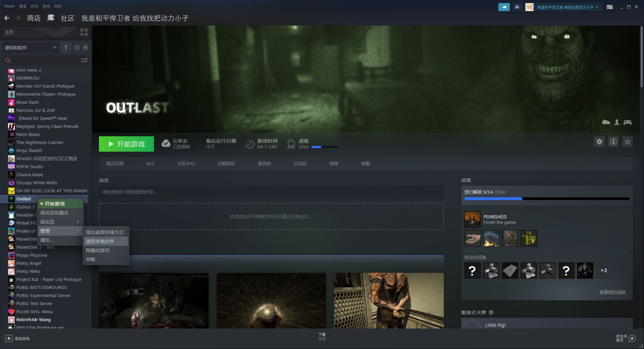
Task: Open the first bloody room screenshot thumbnail
Action: pos(154,301)
